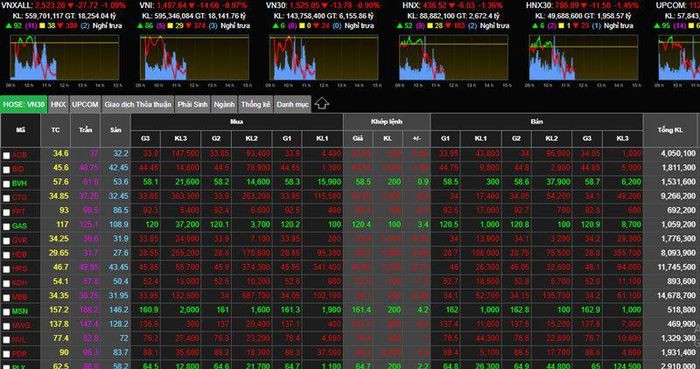Click total volume 9,266,200

pyautogui.click(x=678, y=196)
